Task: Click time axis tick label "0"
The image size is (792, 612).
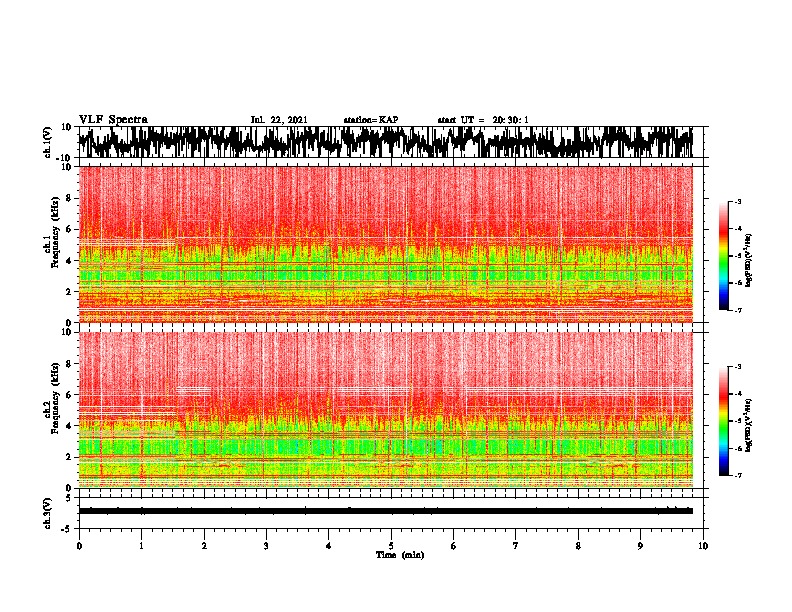Action: click(x=79, y=546)
